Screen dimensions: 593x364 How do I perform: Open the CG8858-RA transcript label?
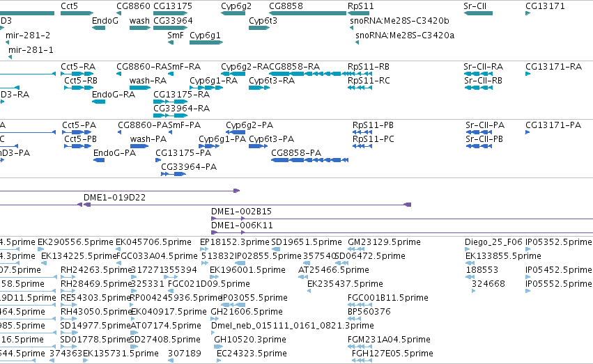295,67
